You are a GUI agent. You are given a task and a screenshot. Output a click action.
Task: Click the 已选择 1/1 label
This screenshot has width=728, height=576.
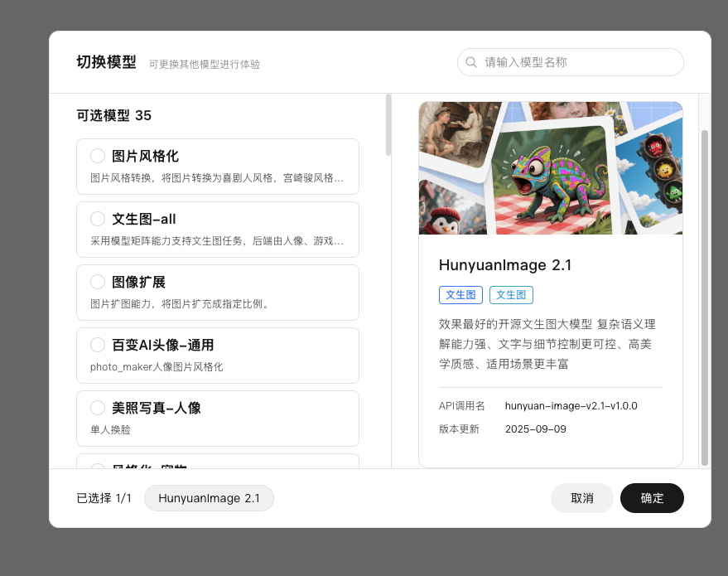point(104,498)
